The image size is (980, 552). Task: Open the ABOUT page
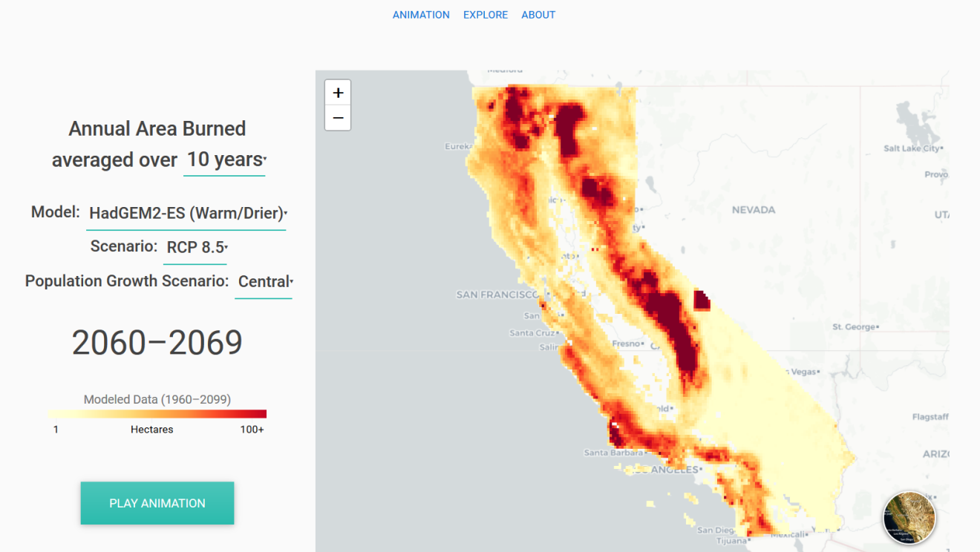pyautogui.click(x=538, y=15)
